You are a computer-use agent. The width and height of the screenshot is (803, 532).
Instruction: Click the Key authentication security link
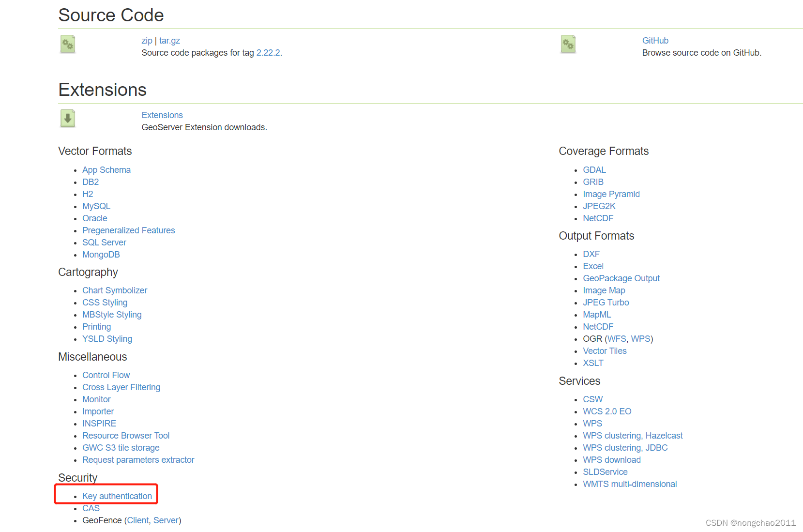(x=117, y=496)
